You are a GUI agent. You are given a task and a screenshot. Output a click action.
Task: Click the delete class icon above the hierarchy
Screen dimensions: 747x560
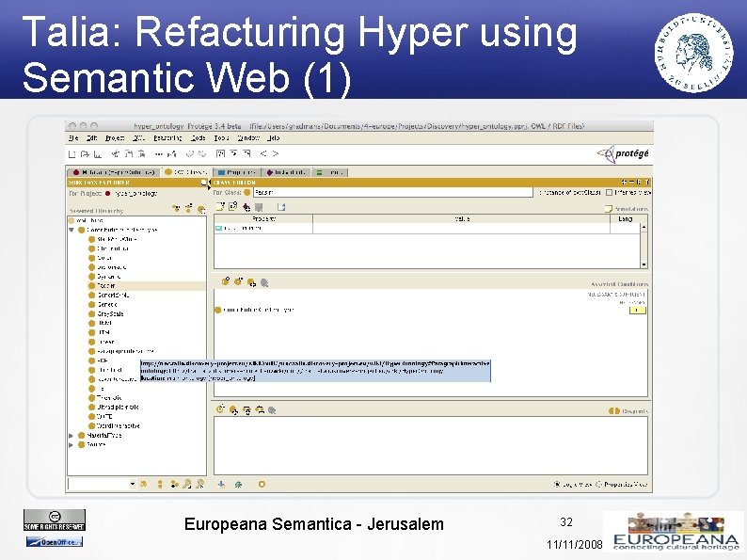coord(201,209)
